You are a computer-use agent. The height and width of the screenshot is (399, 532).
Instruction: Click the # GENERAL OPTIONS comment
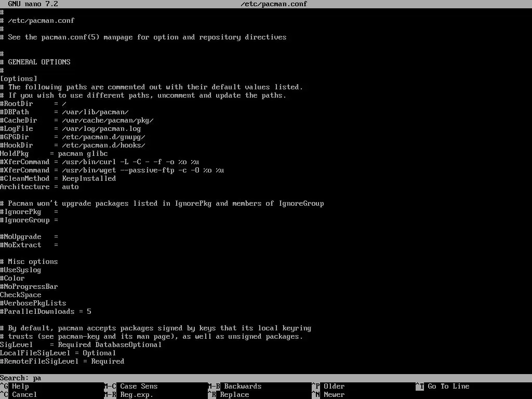point(35,62)
